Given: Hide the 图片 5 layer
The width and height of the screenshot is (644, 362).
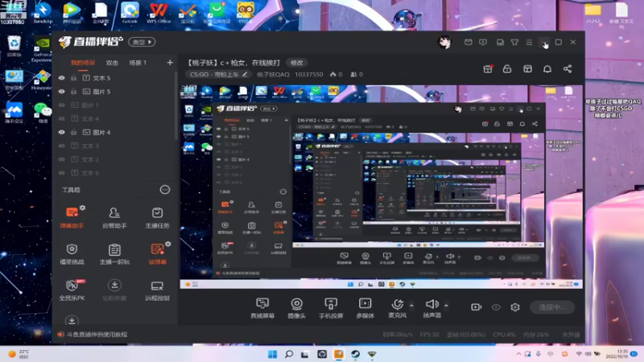Looking at the screenshot, I should tap(62, 92).
